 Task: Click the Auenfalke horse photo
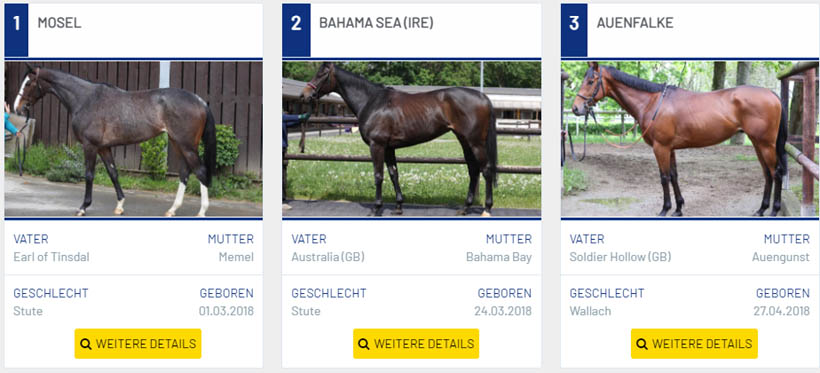coord(690,139)
